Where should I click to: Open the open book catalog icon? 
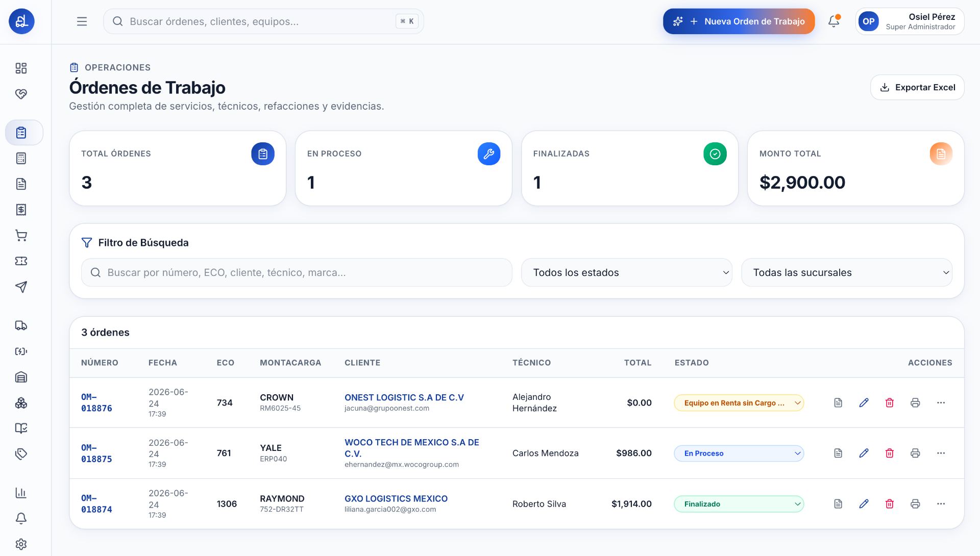point(21,428)
